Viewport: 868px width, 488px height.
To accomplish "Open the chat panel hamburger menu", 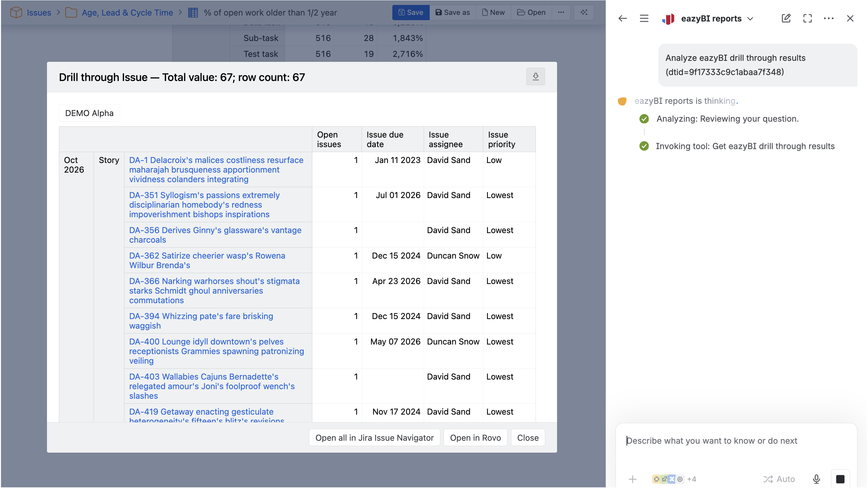I will coord(644,19).
